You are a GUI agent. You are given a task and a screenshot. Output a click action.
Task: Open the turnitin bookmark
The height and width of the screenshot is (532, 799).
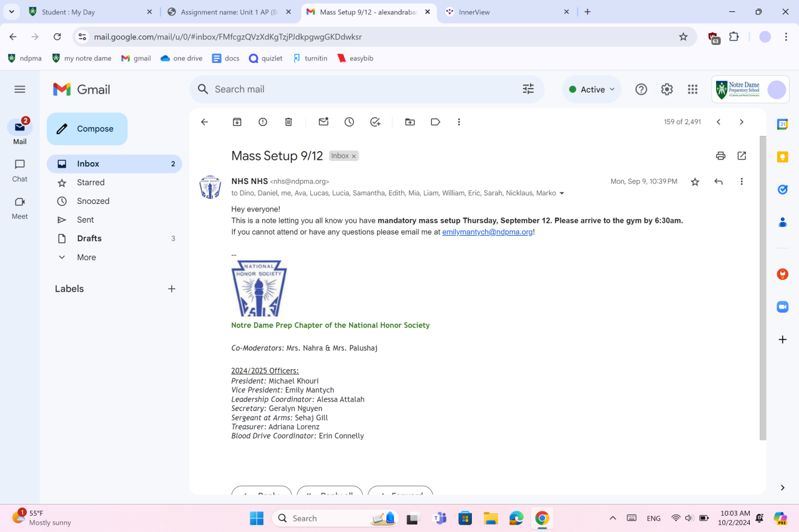310,58
